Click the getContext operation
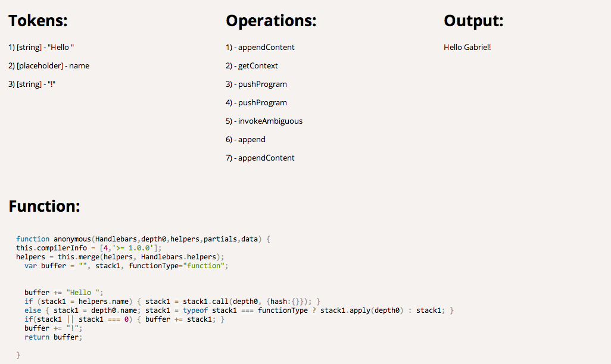Screen dimensions: 611x364 click(x=252, y=65)
